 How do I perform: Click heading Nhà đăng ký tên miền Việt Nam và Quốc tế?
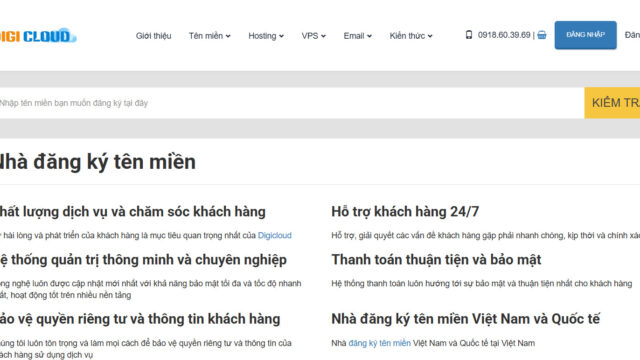click(466, 319)
